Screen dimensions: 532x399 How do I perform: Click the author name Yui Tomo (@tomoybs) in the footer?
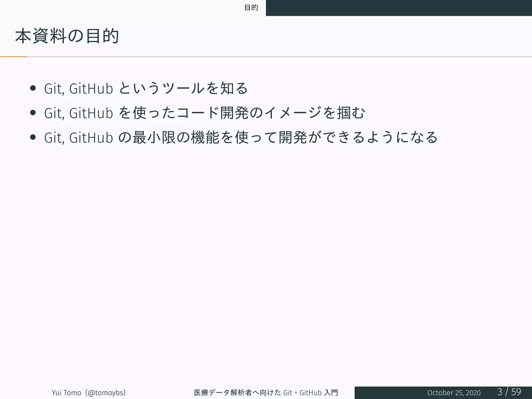pyautogui.click(x=89, y=393)
